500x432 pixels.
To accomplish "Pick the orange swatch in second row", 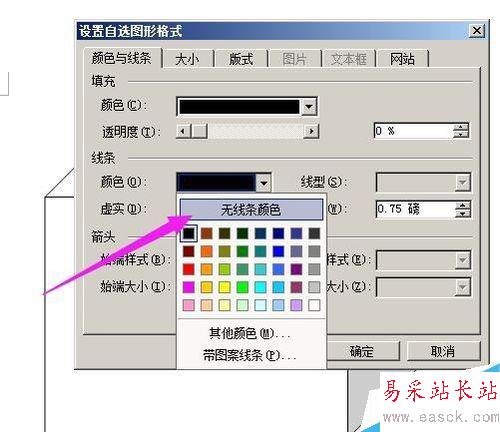I will 207,251.
